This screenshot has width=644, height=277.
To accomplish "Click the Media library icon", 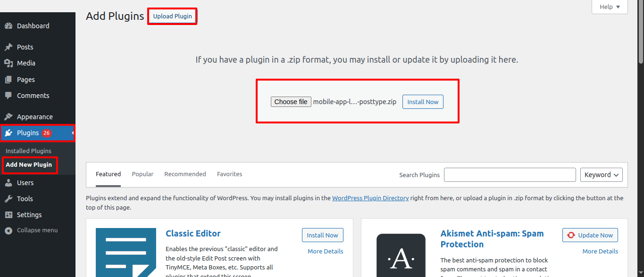I will (x=8, y=63).
